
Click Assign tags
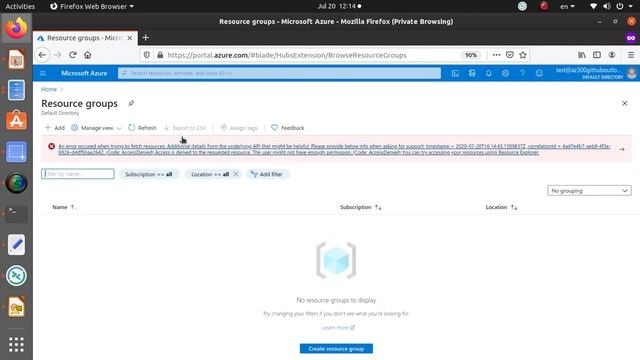pyautogui.click(x=239, y=128)
